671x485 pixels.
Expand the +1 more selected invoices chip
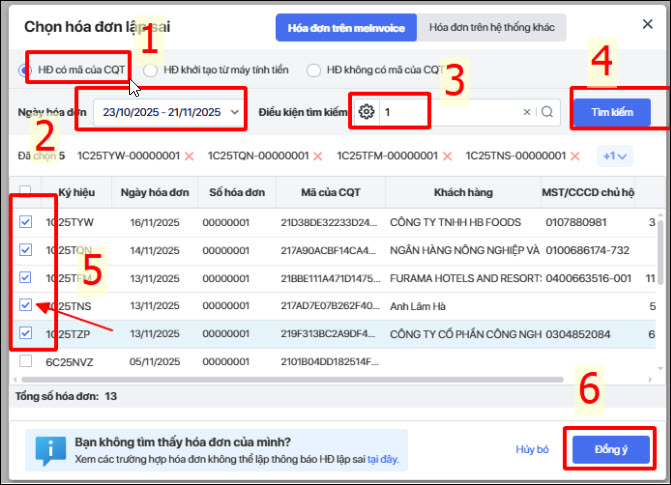[615, 156]
